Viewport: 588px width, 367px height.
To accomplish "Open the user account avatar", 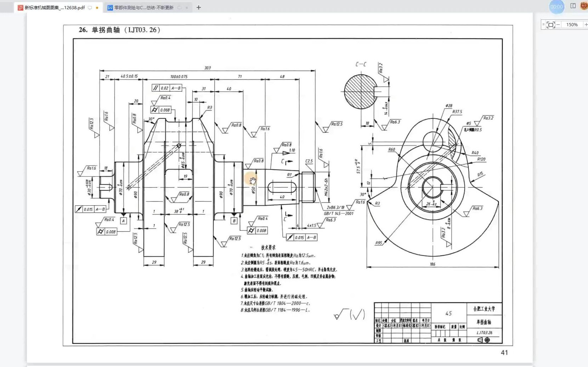I will [x=584, y=6].
